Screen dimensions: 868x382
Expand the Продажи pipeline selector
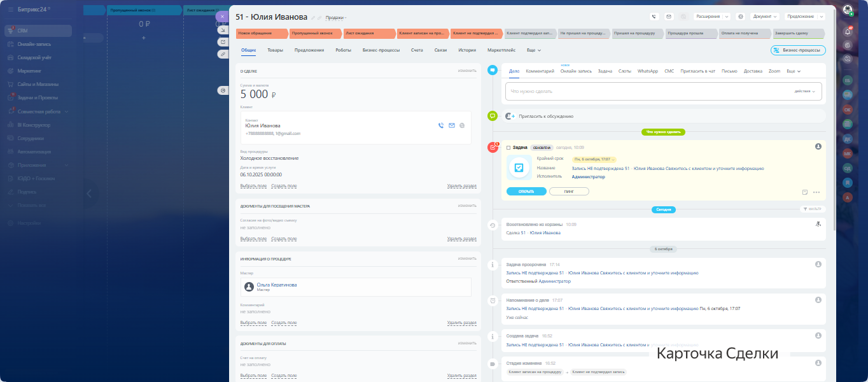336,18
